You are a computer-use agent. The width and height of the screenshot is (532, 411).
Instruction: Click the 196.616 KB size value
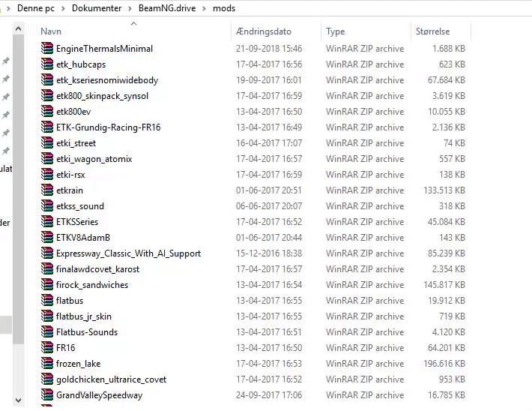[x=444, y=364]
